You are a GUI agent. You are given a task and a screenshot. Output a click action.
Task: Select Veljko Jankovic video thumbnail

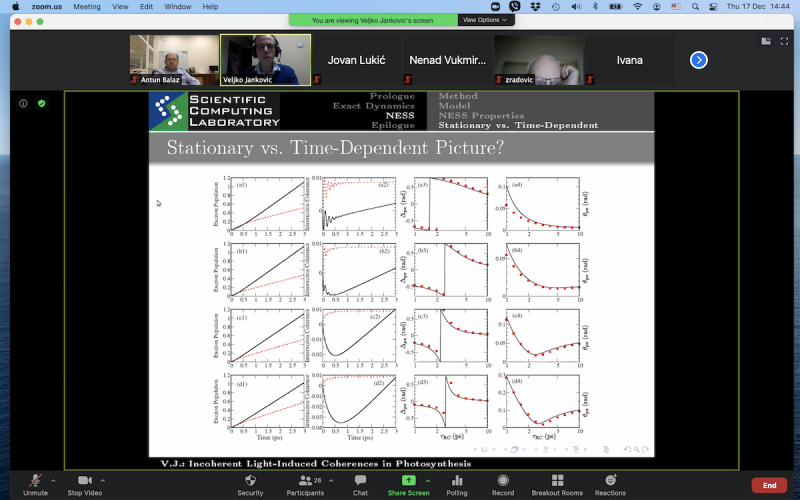click(265, 60)
